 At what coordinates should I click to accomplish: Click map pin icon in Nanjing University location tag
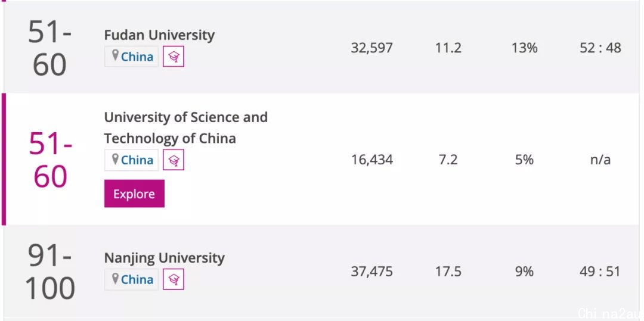pyautogui.click(x=116, y=279)
